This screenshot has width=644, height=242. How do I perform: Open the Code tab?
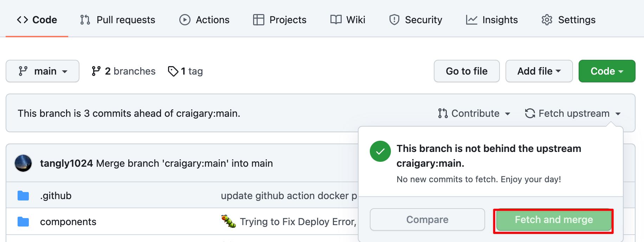tap(37, 20)
